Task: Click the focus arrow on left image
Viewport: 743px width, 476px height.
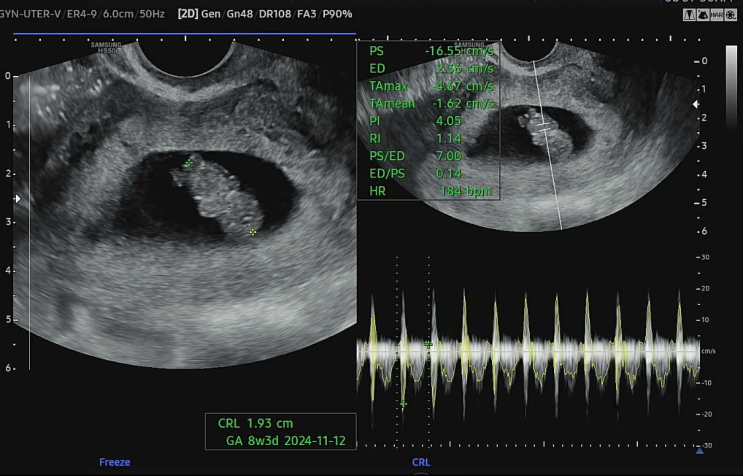Action: (x=18, y=198)
